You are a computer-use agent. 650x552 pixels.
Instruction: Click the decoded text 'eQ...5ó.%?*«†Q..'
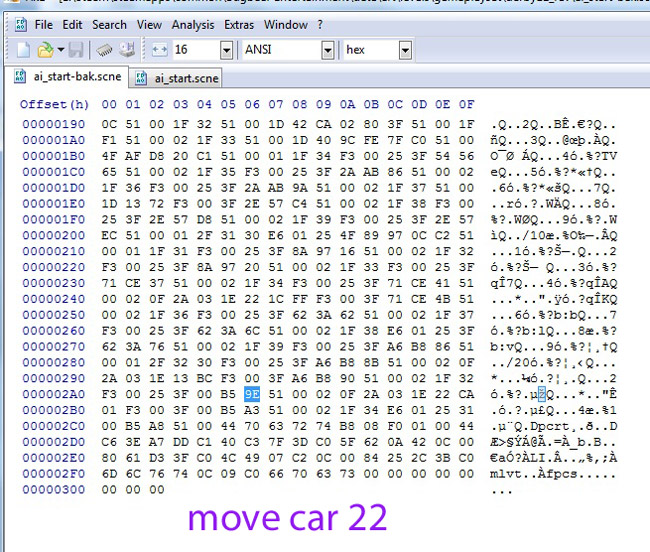click(553, 172)
